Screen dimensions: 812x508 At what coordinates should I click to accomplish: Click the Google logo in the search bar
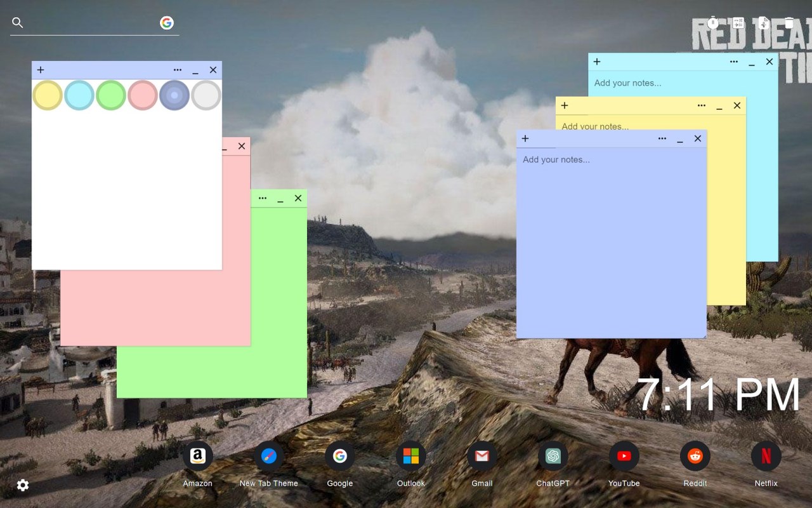(167, 23)
